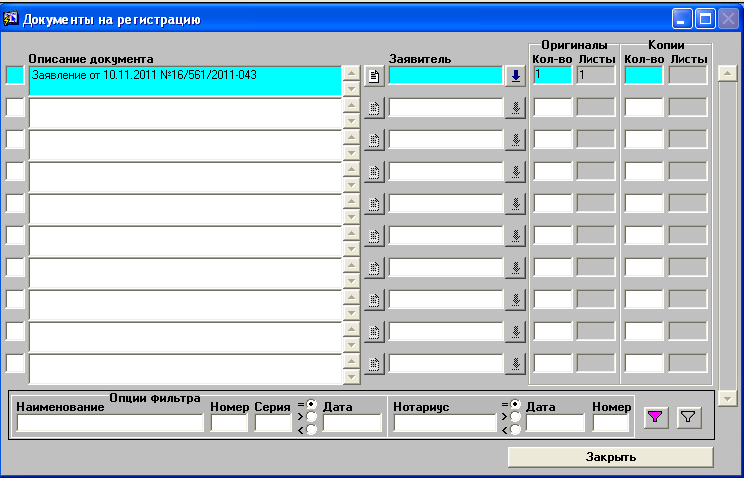
Task: Focus the Нотариус filter field
Action: point(445,422)
